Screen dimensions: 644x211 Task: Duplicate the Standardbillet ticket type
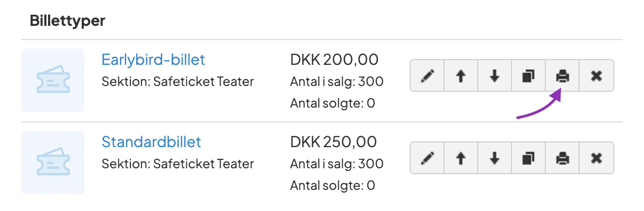click(x=528, y=158)
